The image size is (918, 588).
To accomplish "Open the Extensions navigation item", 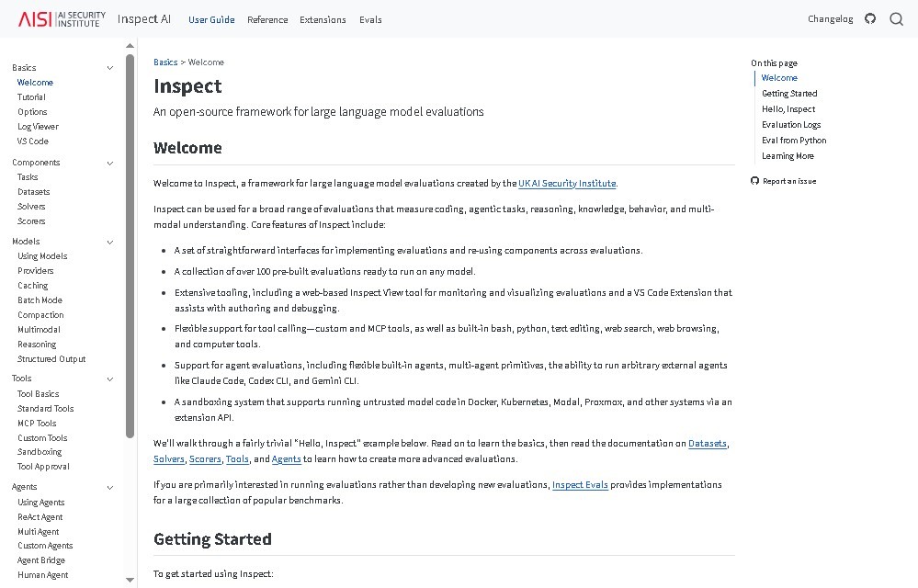I will (x=323, y=19).
